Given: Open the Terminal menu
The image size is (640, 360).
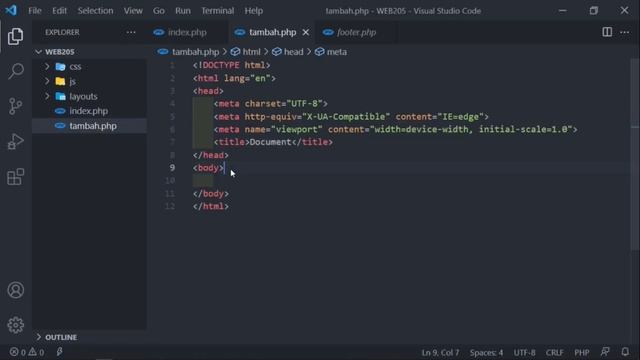Looking at the screenshot, I should [x=218, y=11].
